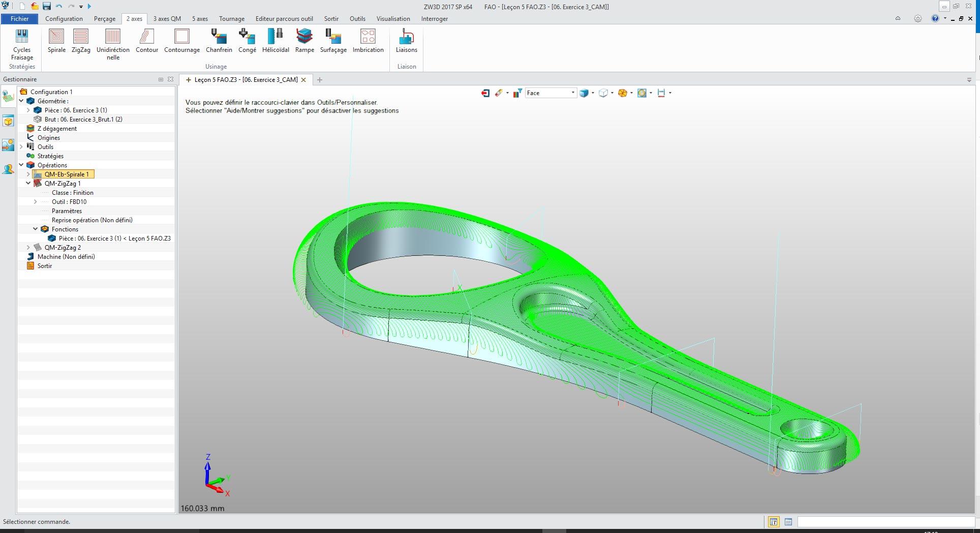Select QM-Eb-Spirale 1 operation
980x533 pixels.
pyautogui.click(x=66, y=174)
